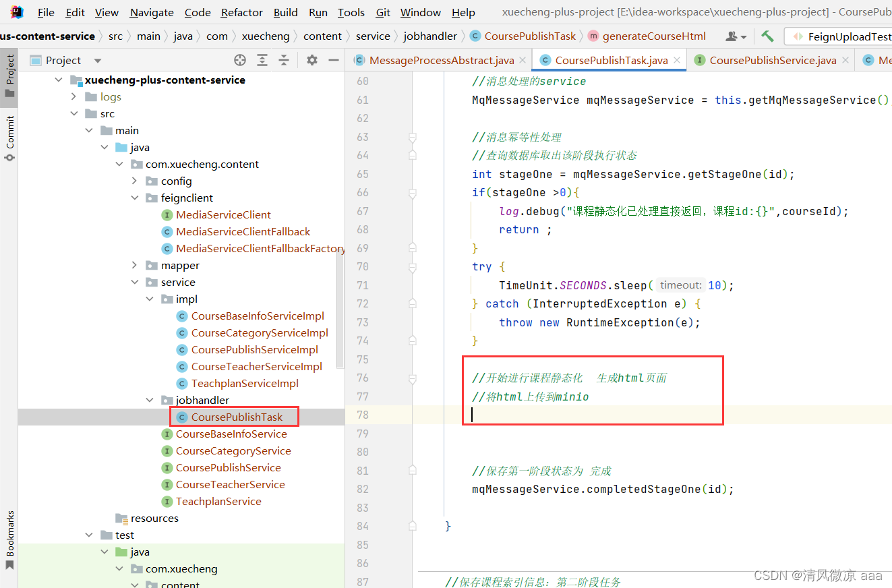The height and width of the screenshot is (588, 892).
Task: Collapse the feignclient package
Action: point(135,198)
